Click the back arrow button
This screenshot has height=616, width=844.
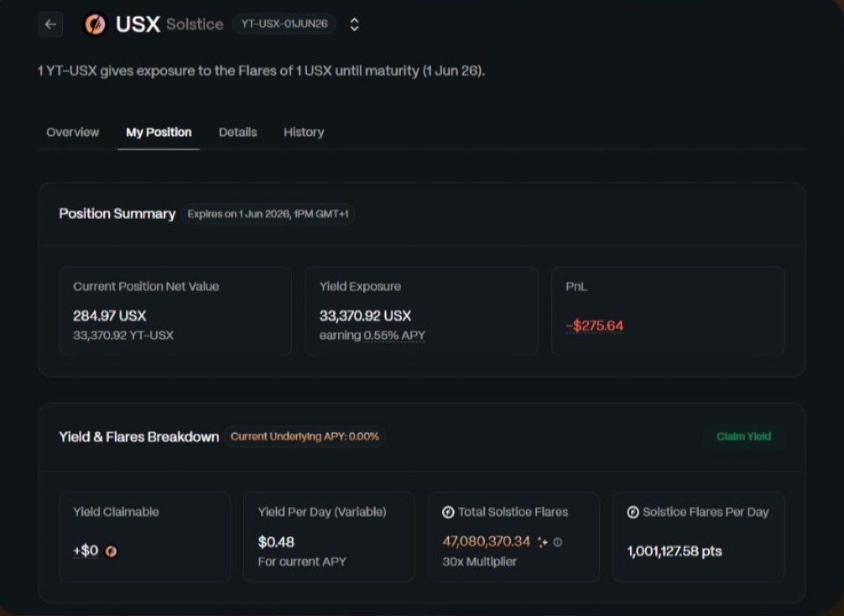[50, 24]
